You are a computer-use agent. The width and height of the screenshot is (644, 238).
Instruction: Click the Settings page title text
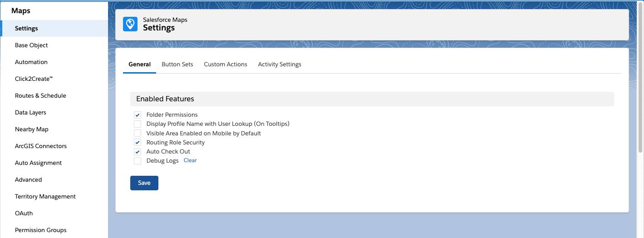159,28
